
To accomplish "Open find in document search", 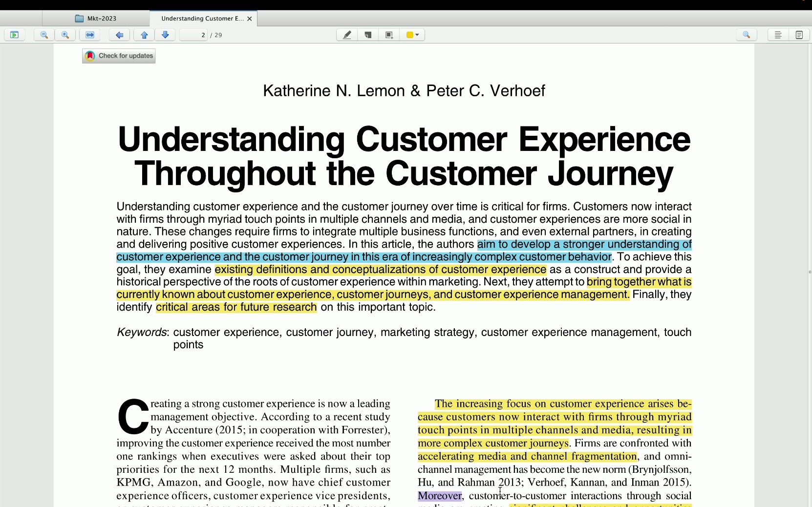I will (x=747, y=35).
